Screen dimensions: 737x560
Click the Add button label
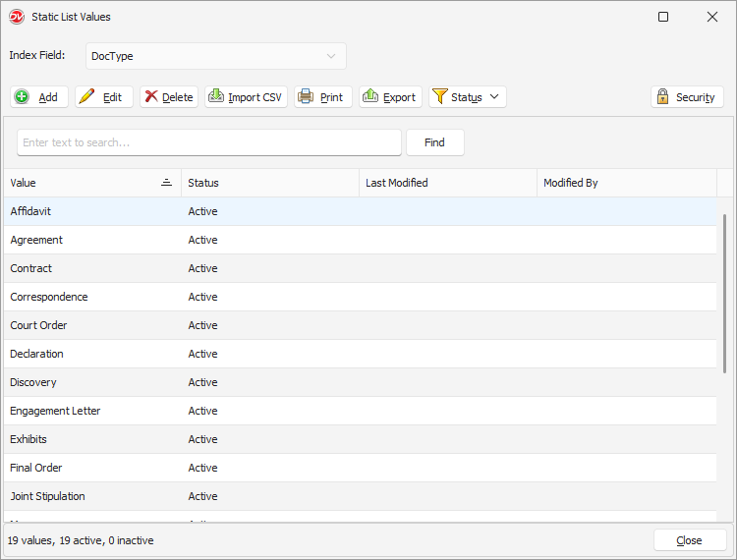tap(48, 97)
